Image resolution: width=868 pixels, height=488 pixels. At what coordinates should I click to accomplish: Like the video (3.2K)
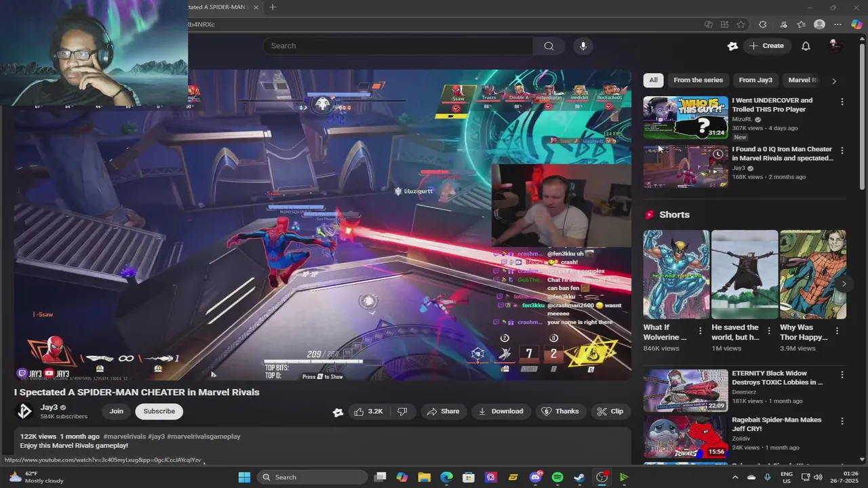click(x=368, y=411)
